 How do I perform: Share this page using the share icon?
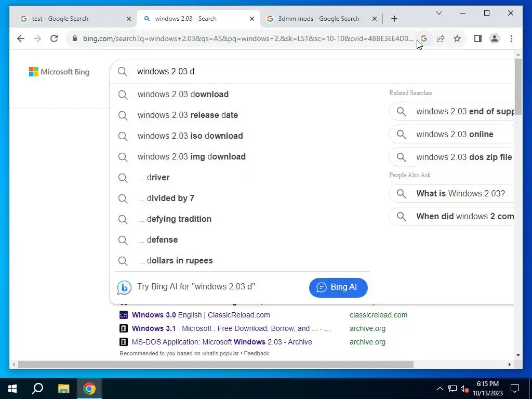tap(441, 38)
